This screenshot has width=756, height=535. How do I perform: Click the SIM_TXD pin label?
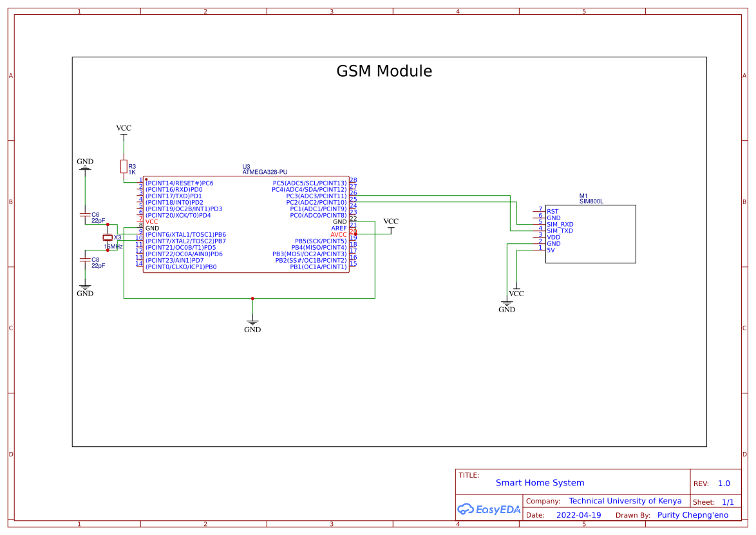tap(560, 230)
